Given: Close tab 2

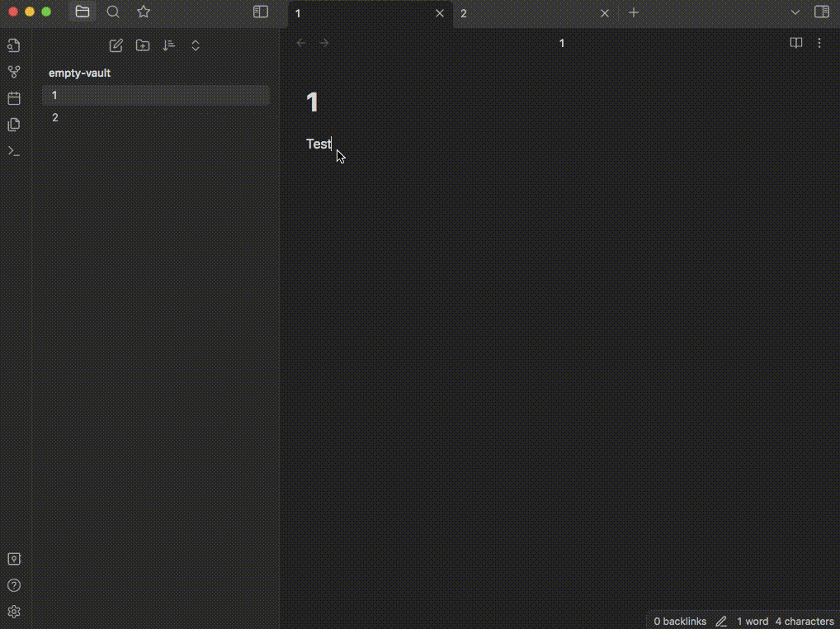Looking at the screenshot, I should click(x=605, y=13).
